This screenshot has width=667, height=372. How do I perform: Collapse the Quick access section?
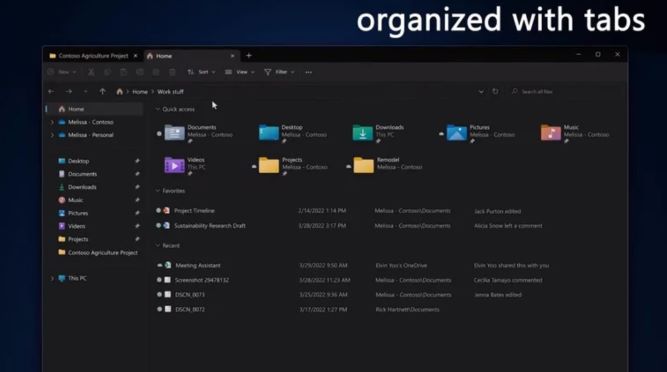[x=157, y=109]
